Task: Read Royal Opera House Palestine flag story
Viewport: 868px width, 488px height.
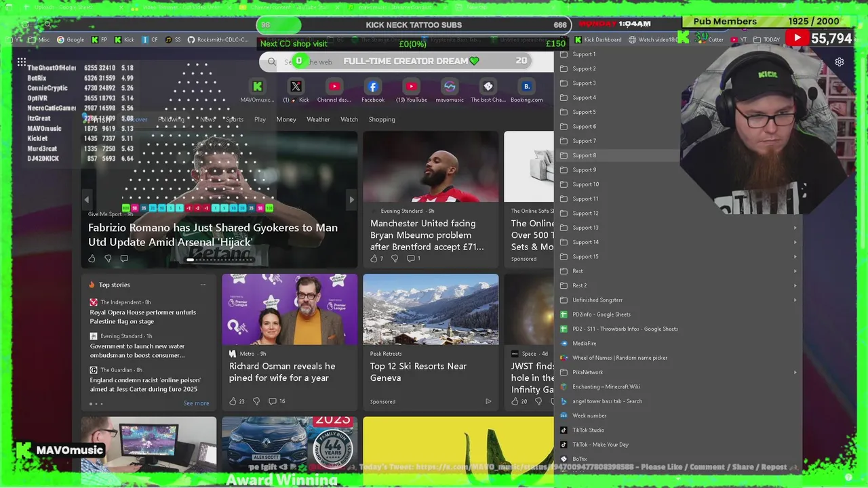Action: [143, 317]
